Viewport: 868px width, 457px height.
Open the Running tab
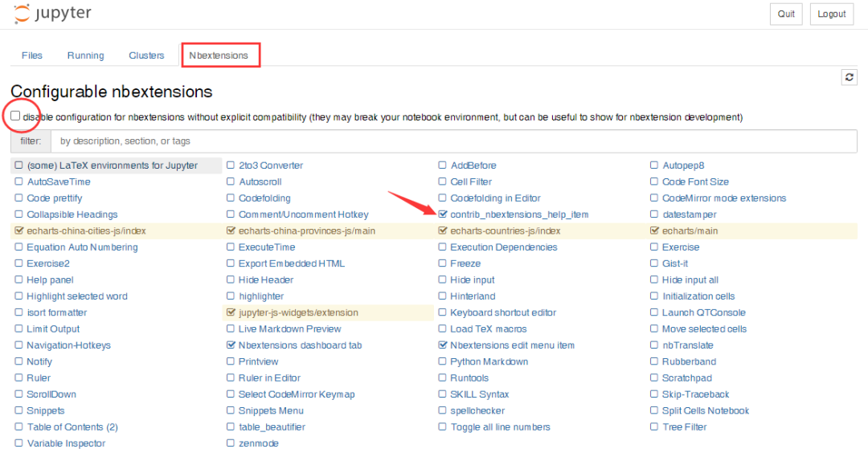[x=85, y=55]
